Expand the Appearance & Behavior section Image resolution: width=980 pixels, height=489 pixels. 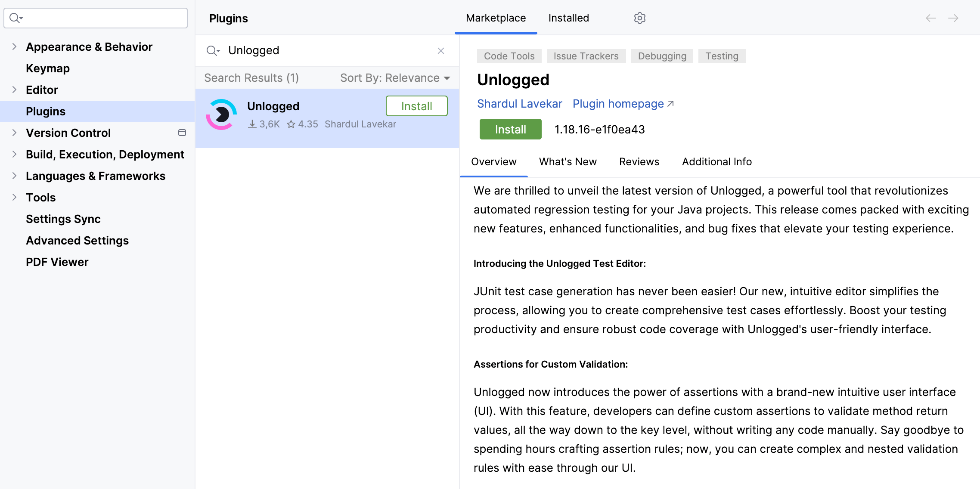14,46
